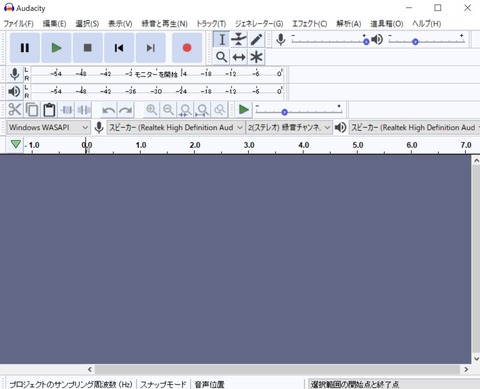The width and height of the screenshot is (480, 389).
Task: Open the ジェネレーター(G) menu
Action: (x=259, y=24)
